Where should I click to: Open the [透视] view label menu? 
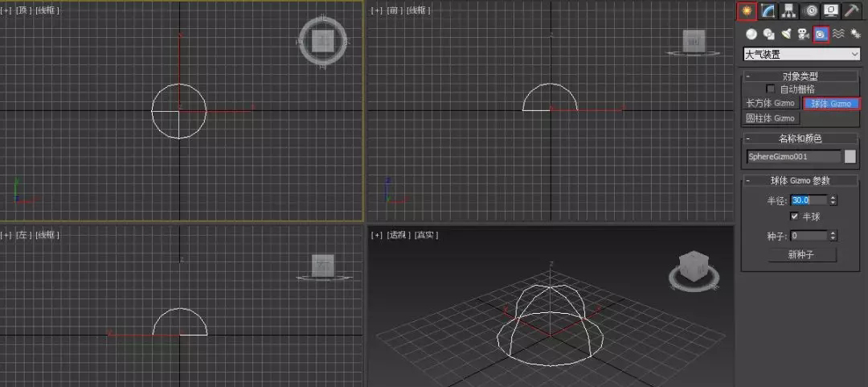click(399, 235)
